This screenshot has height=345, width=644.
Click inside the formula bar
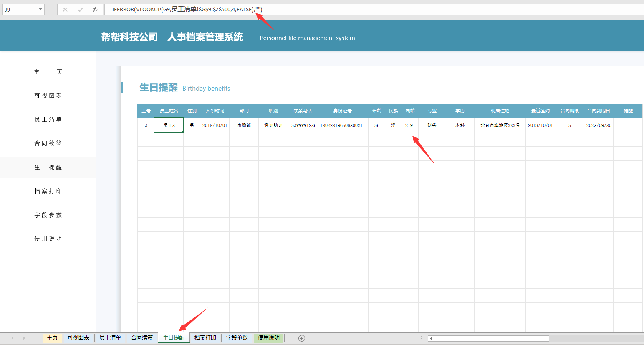tap(374, 9)
